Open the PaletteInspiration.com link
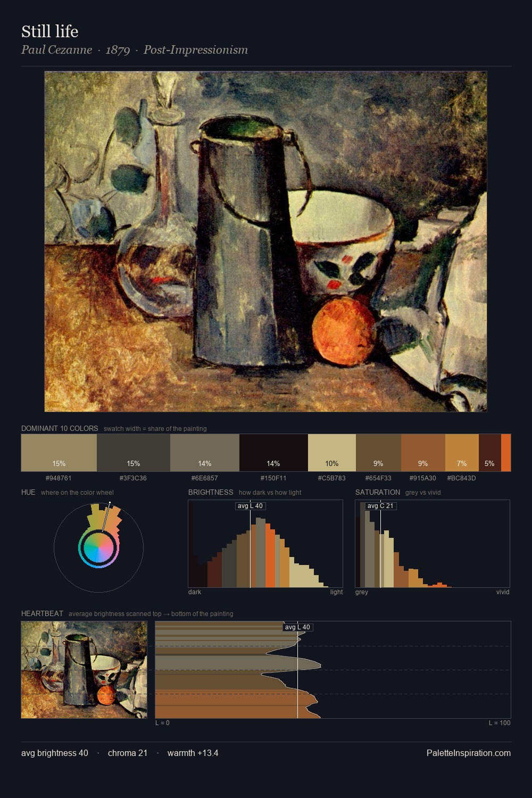 469,753
